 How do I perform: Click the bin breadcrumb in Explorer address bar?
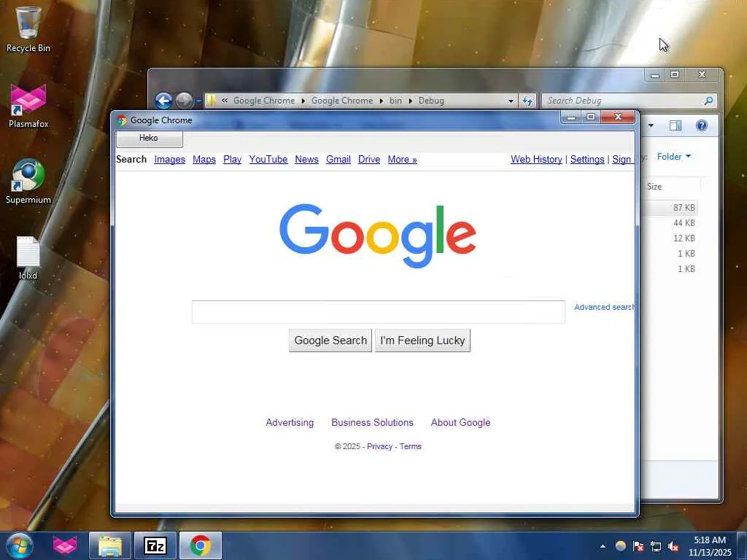tap(395, 101)
